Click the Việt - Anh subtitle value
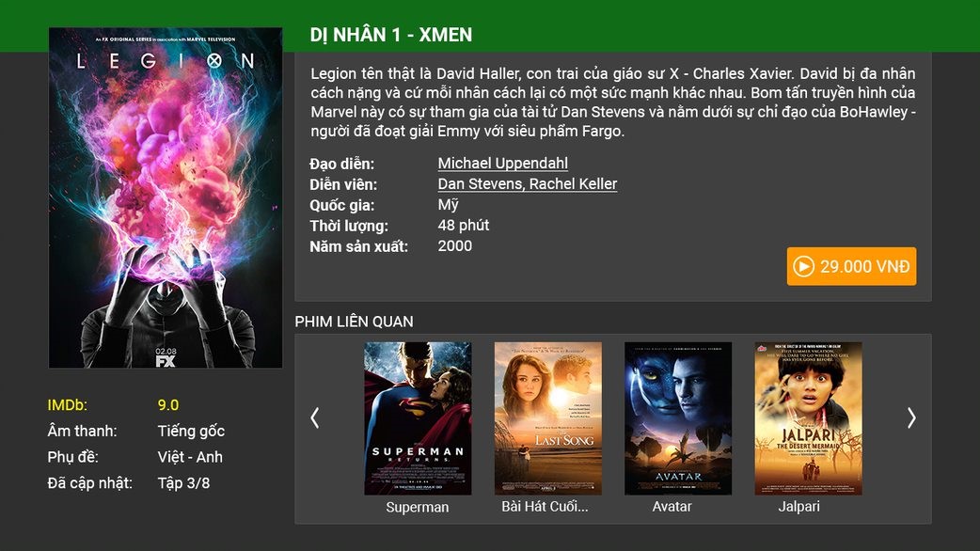Screen dimensions: 980x551 click(190, 457)
